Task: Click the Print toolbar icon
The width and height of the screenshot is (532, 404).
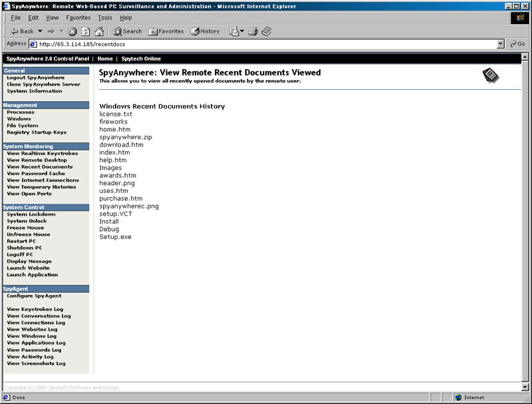Action: [253, 31]
